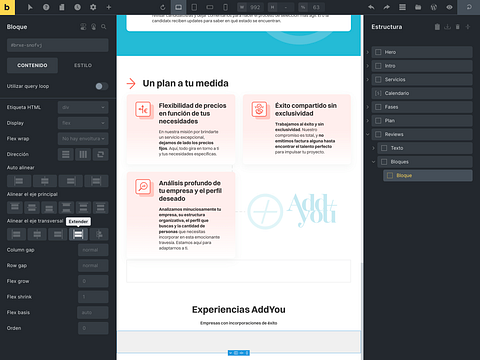Click the plus icon to add element
This screenshot has width=480, height=360.
click(109, 7)
